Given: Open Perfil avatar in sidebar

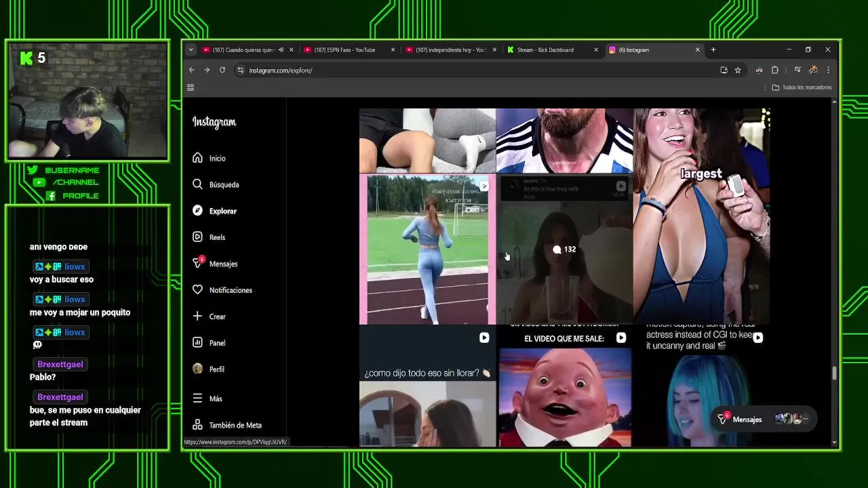Looking at the screenshot, I should (197, 369).
